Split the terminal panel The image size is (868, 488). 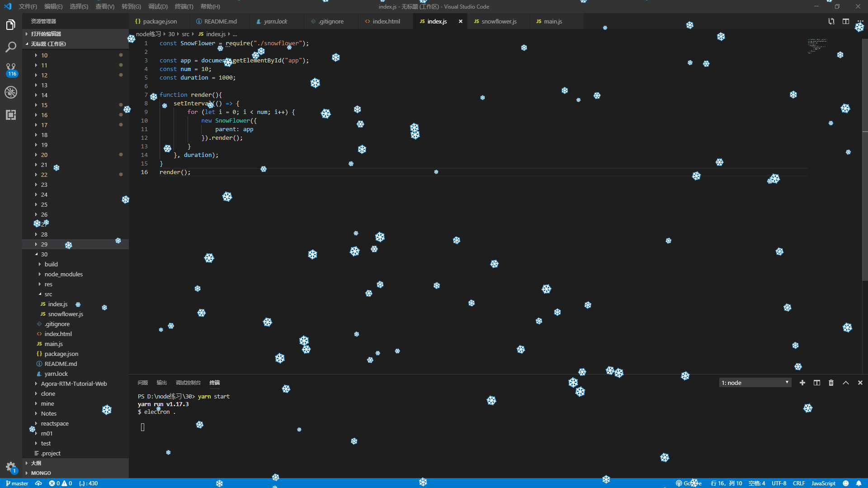click(x=817, y=383)
